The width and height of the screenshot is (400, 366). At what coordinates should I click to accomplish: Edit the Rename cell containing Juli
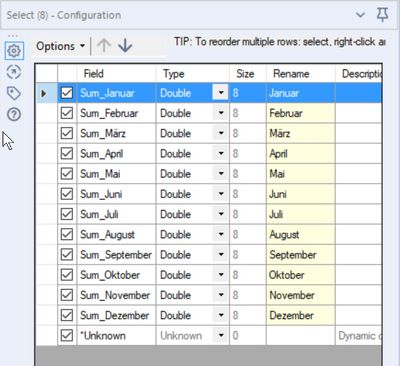[301, 214]
